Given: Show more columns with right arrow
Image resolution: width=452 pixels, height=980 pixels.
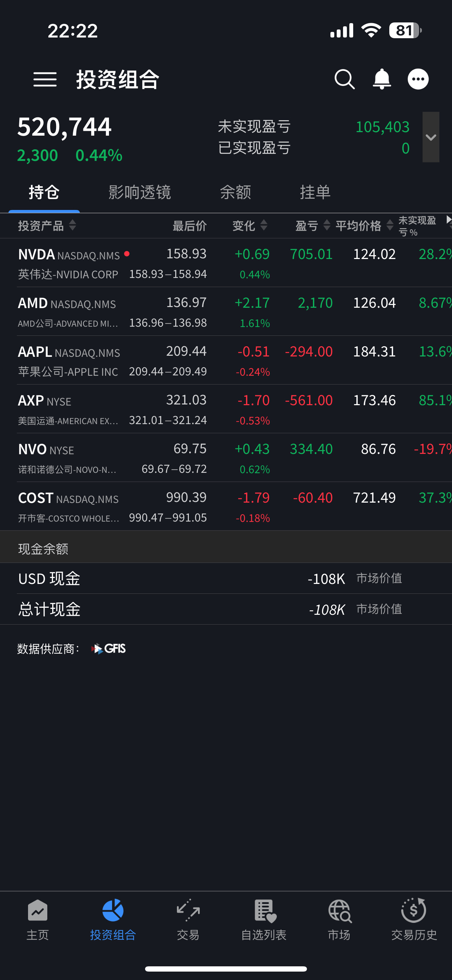Looking at the screenshot, I should tap(448, 219).
